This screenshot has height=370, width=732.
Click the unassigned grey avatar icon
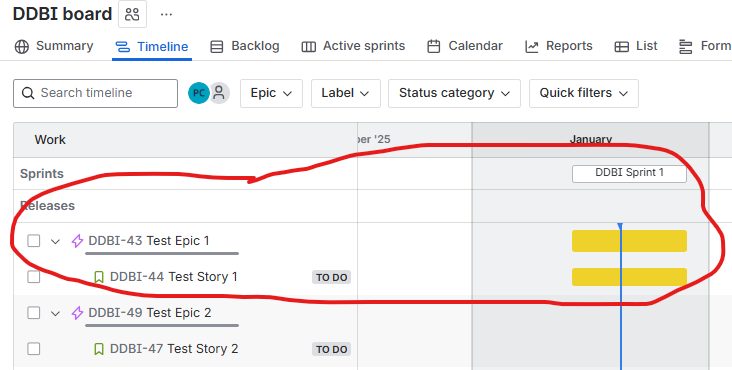click(219, 93)
